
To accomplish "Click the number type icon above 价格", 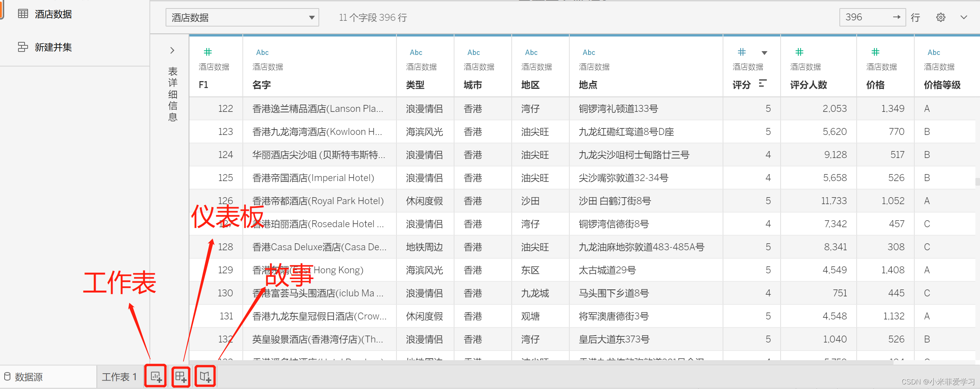I will (x=876, y=52).
